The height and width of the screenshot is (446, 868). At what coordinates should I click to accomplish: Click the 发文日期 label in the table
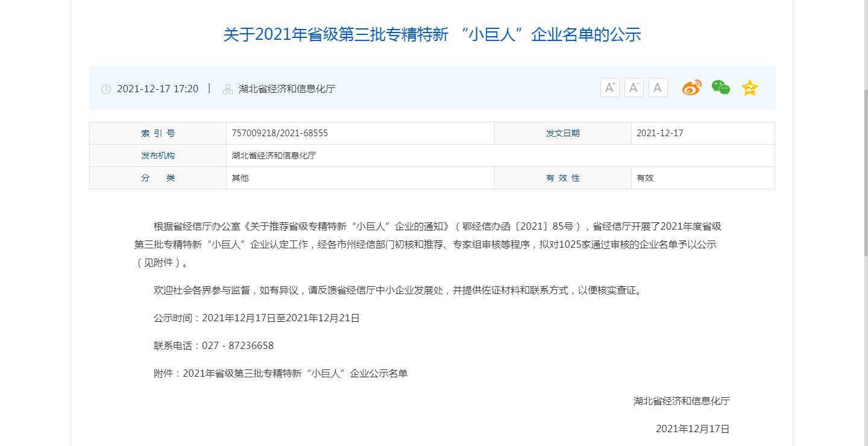(563, 133)
